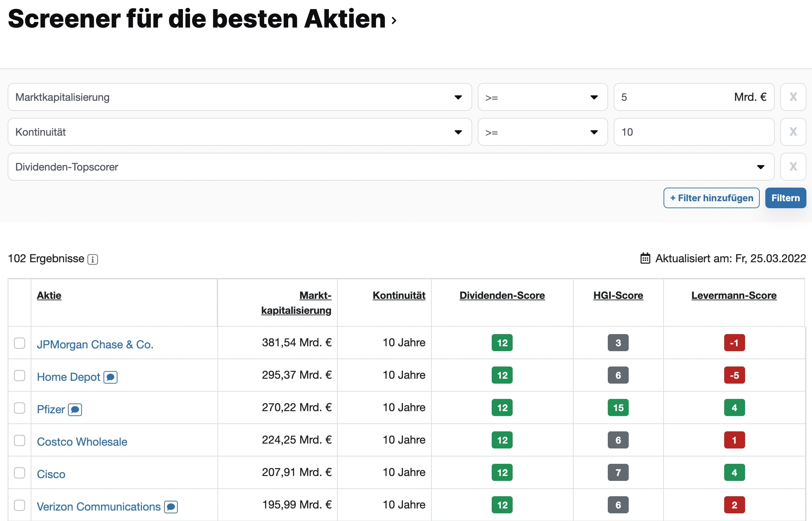Remove the Kontinuität filter with X
Viewport: 812px width, 521px height.
pos(793,132)
